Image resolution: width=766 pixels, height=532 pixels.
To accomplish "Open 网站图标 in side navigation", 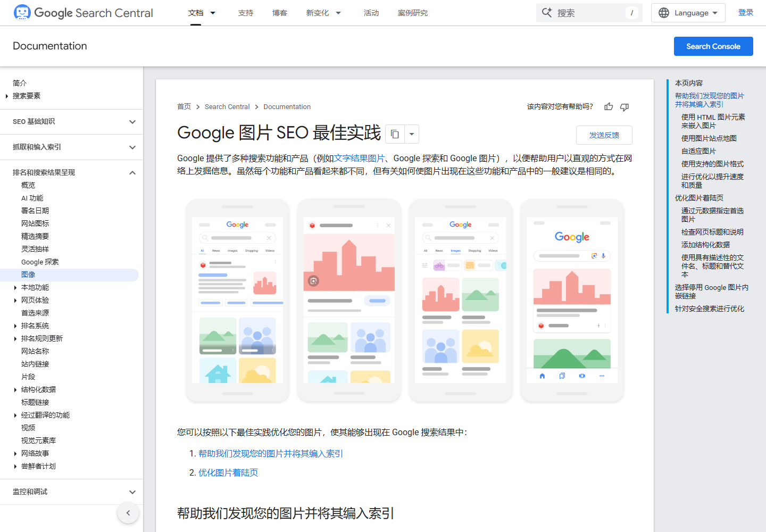I will 35,224.
